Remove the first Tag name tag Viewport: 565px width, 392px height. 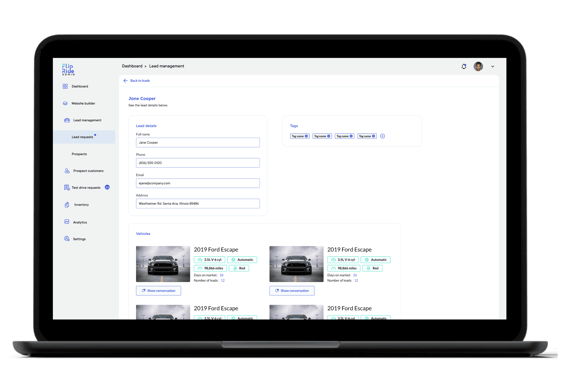coord(306,136)
